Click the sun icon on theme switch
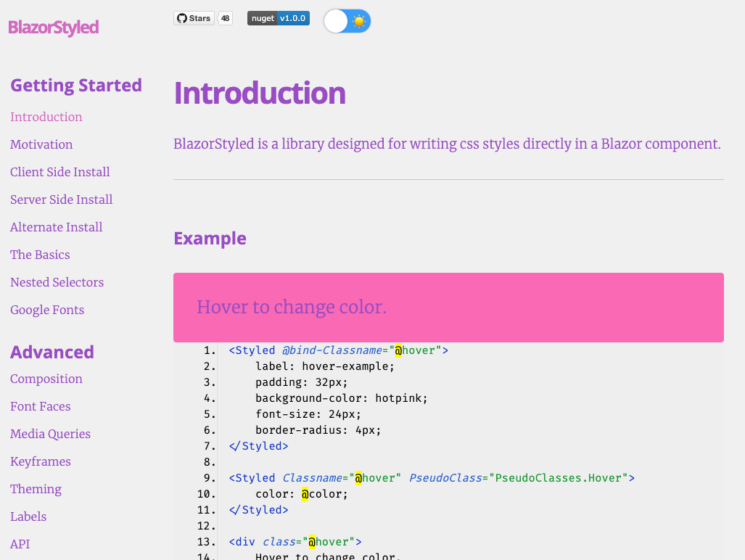Screen dimensions: 745x560 point(359,21)
